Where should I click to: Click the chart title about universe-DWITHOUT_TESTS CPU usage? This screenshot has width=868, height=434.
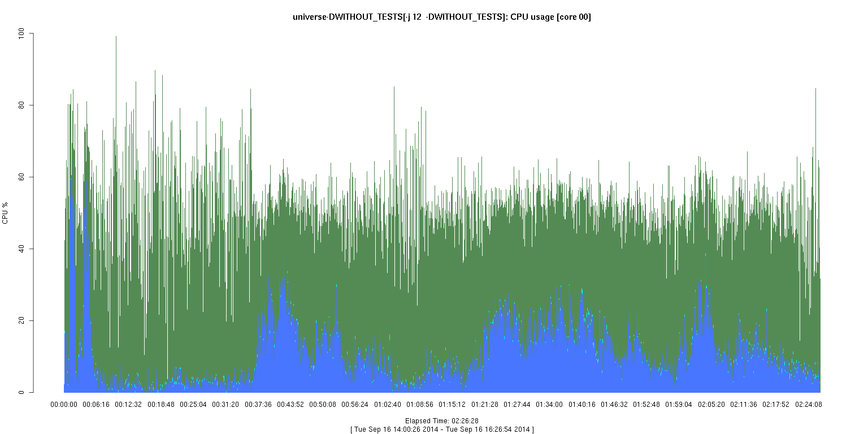pos(442,17)
